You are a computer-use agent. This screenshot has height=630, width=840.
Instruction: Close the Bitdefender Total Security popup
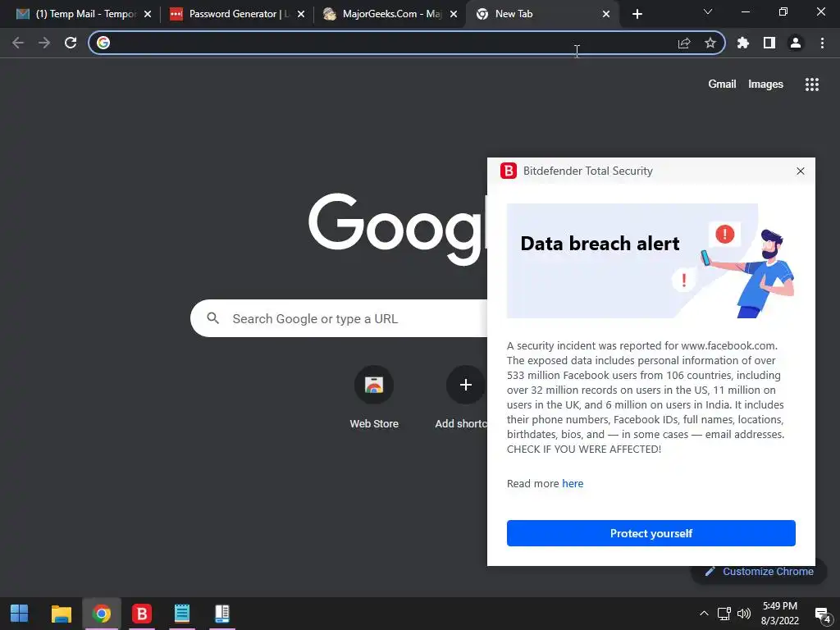[x=801, y=171]
